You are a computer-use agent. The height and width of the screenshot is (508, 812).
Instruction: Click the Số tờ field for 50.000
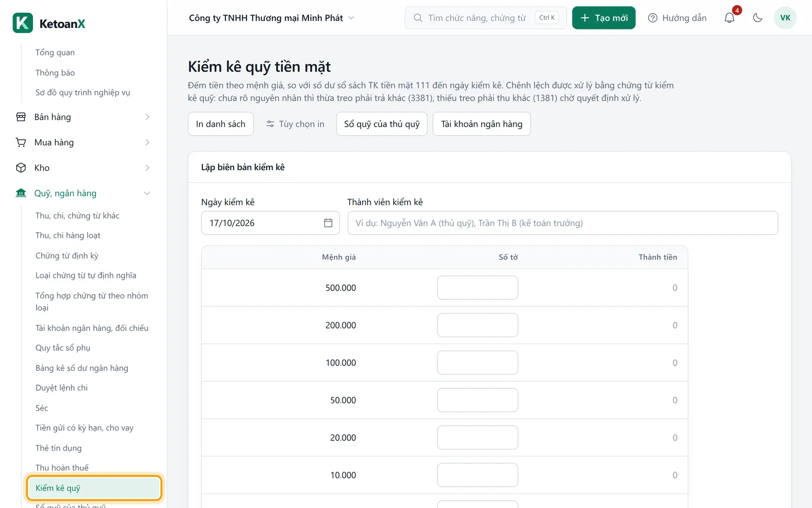pos(478,400)
